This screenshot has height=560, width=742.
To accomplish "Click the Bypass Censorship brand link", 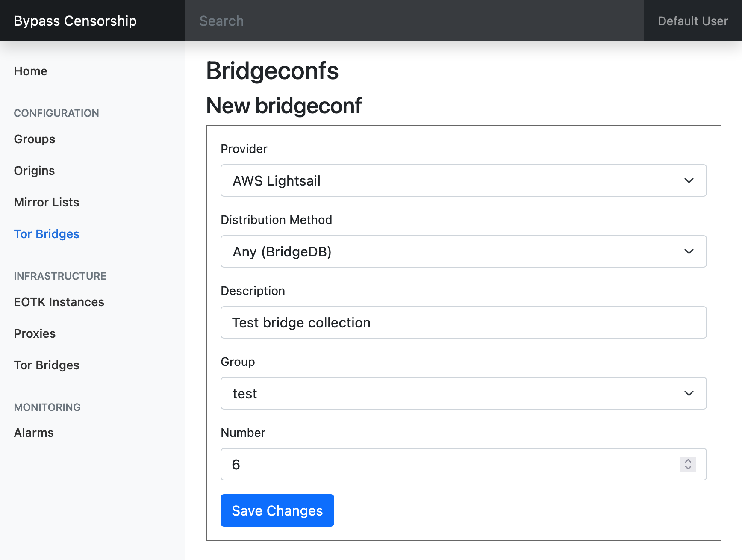I will pos(75,21).
